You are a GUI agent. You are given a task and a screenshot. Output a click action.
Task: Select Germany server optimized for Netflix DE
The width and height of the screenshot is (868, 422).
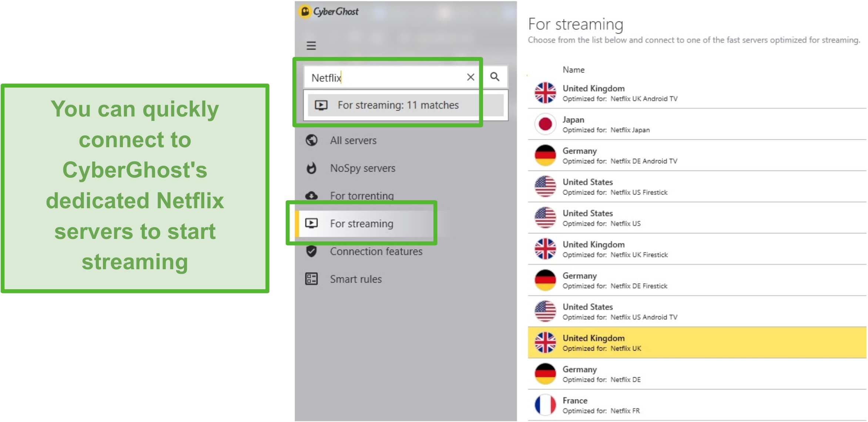(697, 374)
